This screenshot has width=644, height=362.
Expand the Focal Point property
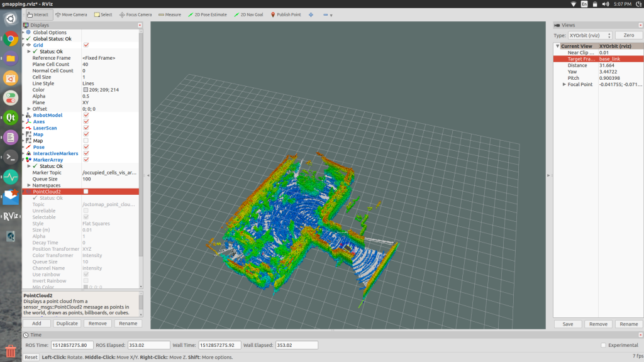pyautogui.click(x=564, y=85)
